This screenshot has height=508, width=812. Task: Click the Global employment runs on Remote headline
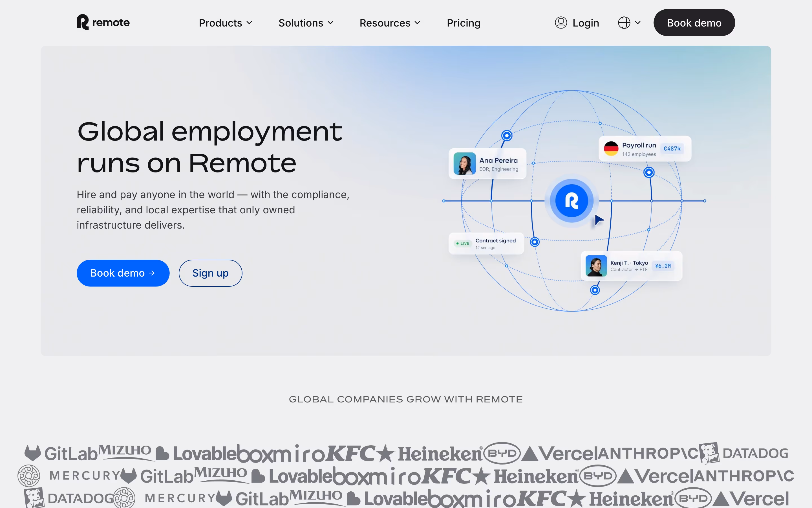(210, 147)
